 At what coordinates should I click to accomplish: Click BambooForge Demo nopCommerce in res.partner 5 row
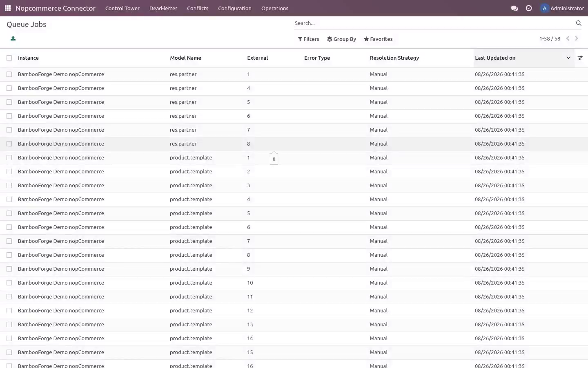61,102
